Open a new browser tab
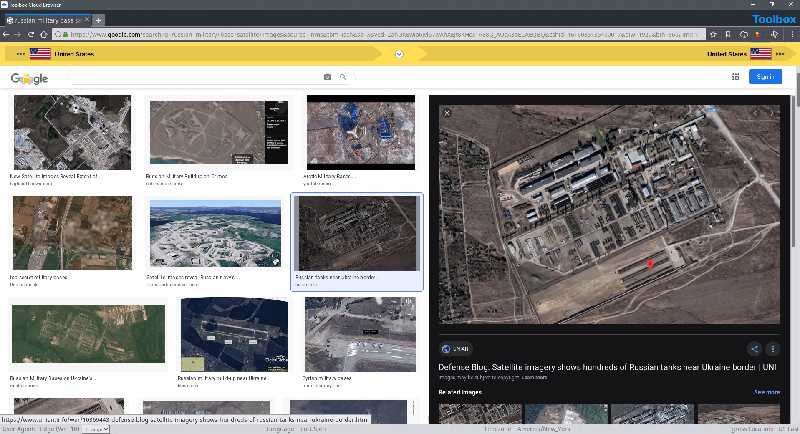The height and width of the screenshot is (434, 800). point(98,20)
